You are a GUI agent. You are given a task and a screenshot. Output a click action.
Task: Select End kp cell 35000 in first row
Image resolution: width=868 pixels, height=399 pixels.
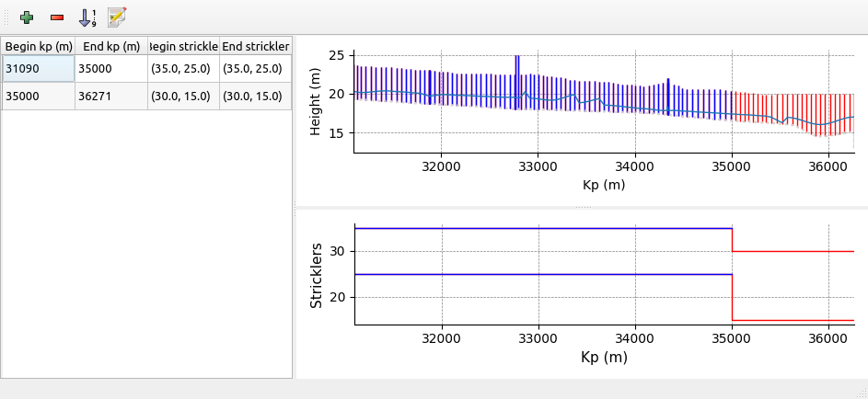(110, 69)
